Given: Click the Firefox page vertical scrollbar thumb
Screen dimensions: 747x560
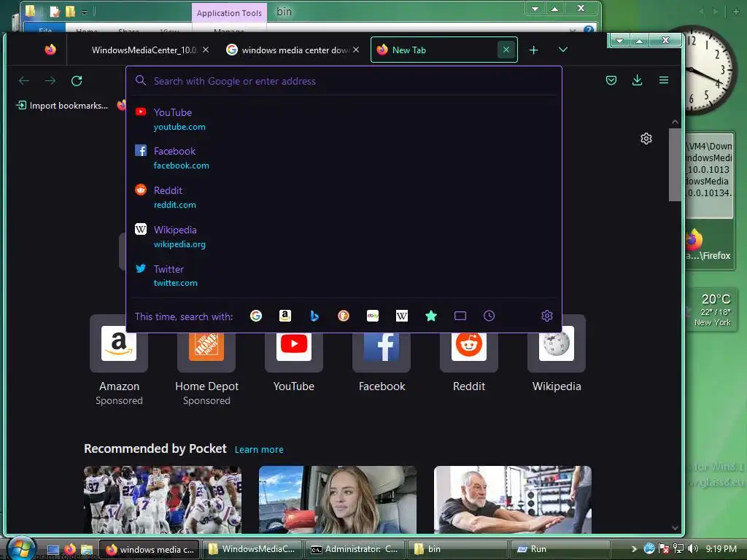Looking at the screenshot, I should point(675,165).
